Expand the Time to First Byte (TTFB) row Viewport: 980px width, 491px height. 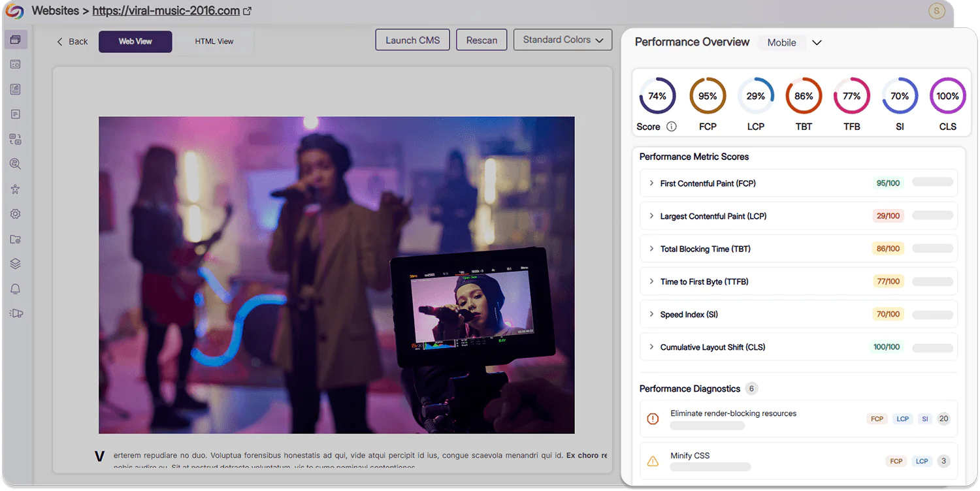pos(798,281)
